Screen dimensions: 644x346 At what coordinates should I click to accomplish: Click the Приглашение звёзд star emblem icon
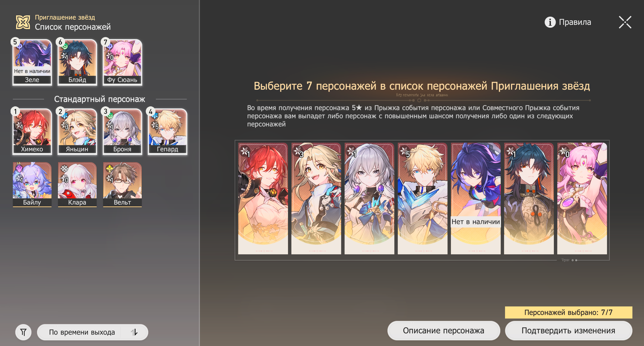23,22
